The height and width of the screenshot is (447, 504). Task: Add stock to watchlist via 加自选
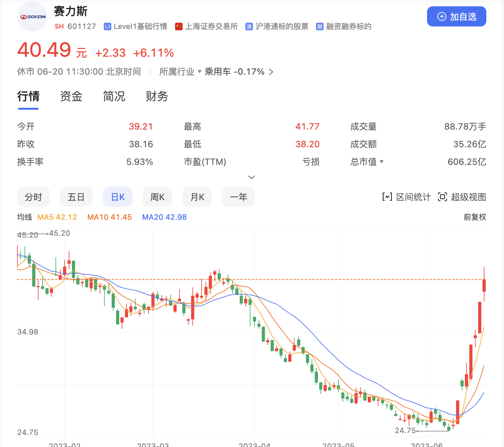point(456,16)
